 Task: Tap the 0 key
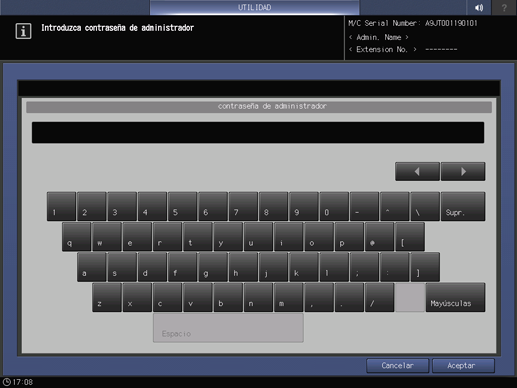point(334,206)
